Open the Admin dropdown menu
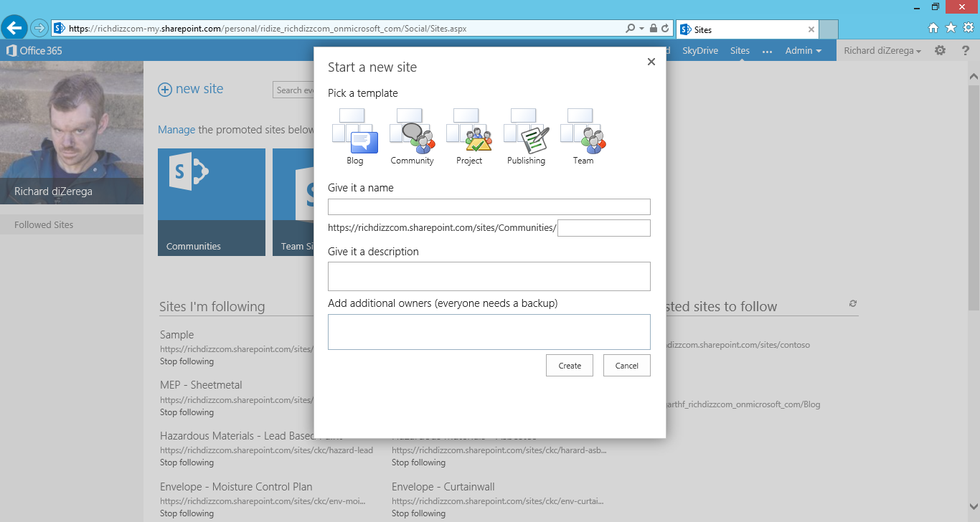 click(803, 51)
